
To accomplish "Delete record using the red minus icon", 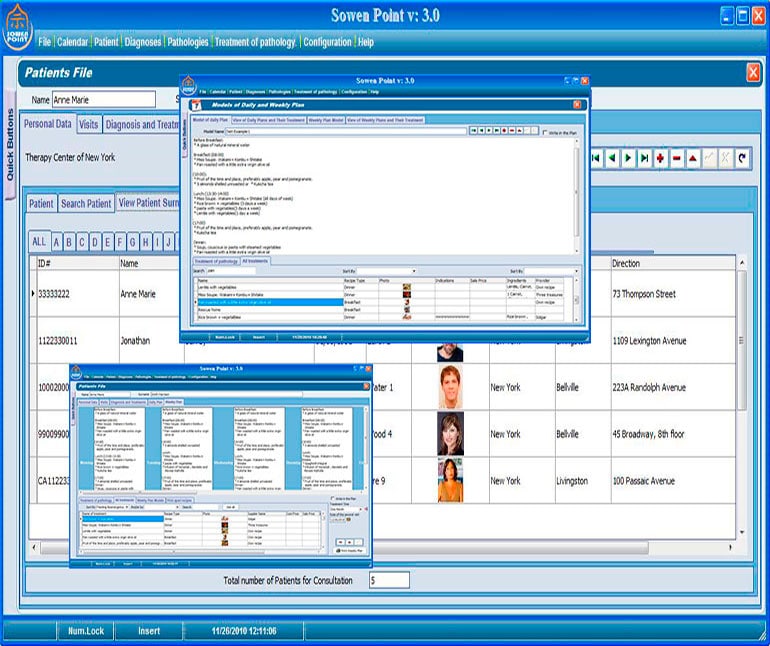I will [677, 158].
